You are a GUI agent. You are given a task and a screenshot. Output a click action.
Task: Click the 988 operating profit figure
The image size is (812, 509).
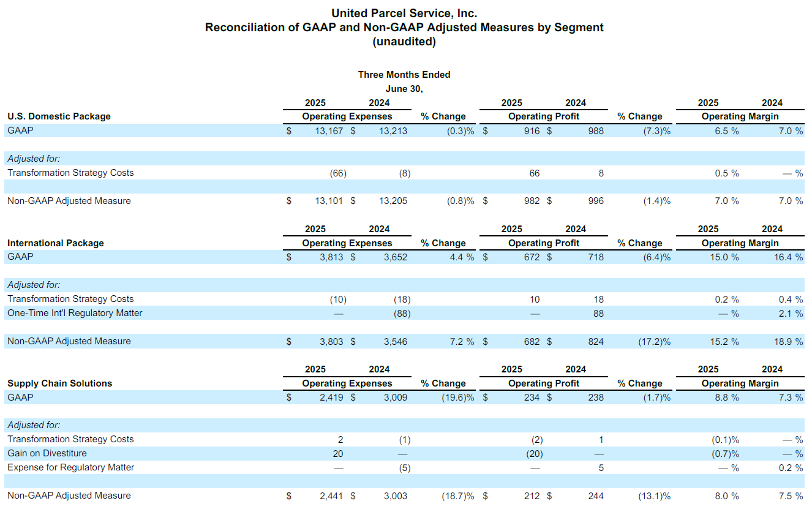[x=596, y=130]
